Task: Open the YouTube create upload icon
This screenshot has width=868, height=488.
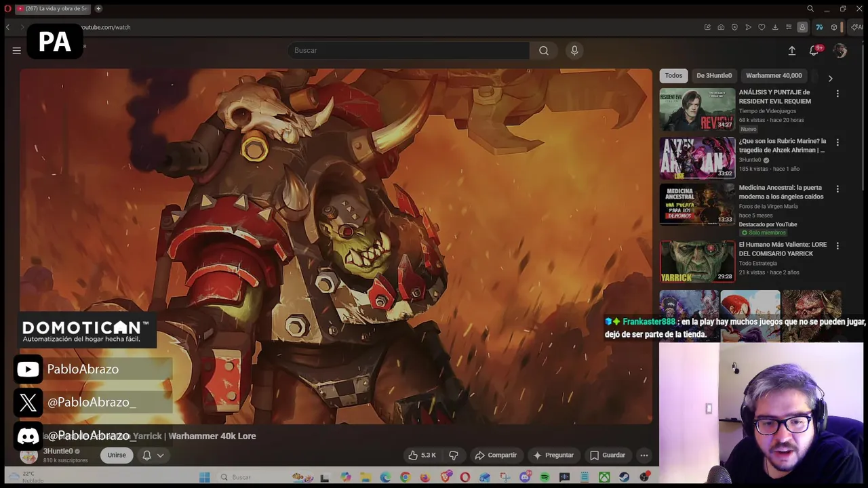Action: pos(791,51)
